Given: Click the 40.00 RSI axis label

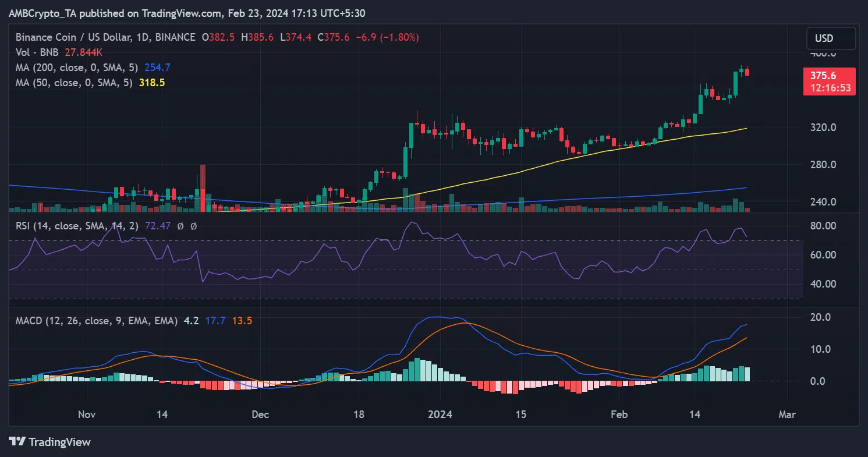Looking at the screenshot, I should (x=823, y=284).
